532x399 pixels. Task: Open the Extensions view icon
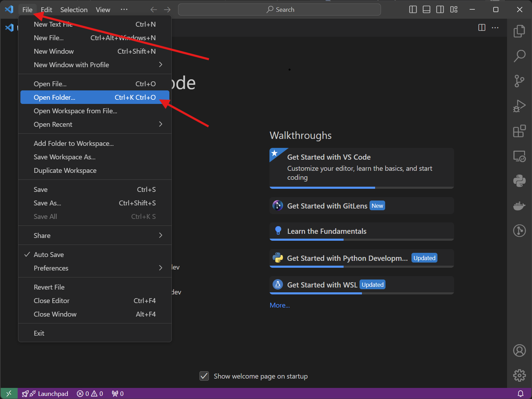(519, 131)
